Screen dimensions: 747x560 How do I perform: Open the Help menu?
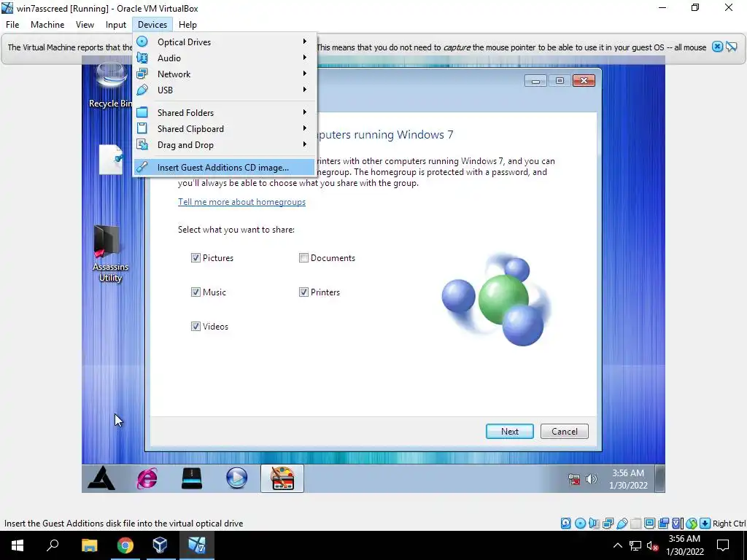[187, 25]
